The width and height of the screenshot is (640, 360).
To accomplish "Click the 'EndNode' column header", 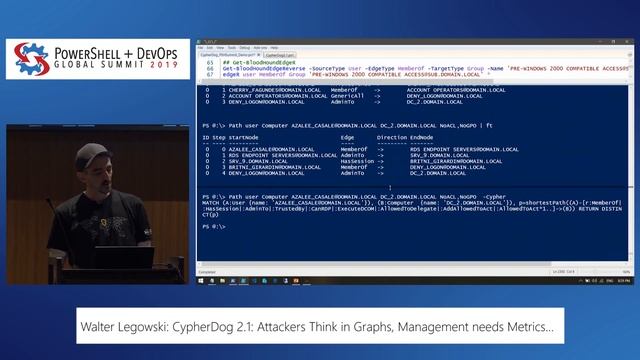I will coord(422,138).
